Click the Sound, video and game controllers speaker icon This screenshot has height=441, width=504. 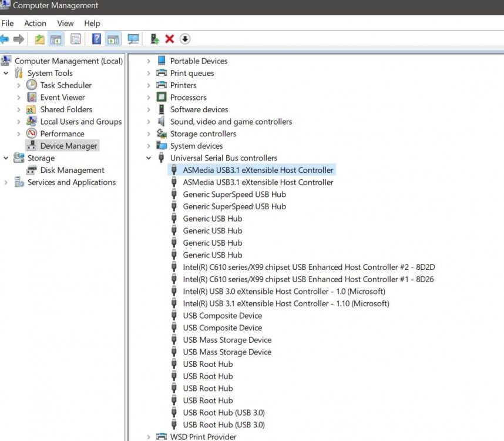click(162, 121)
